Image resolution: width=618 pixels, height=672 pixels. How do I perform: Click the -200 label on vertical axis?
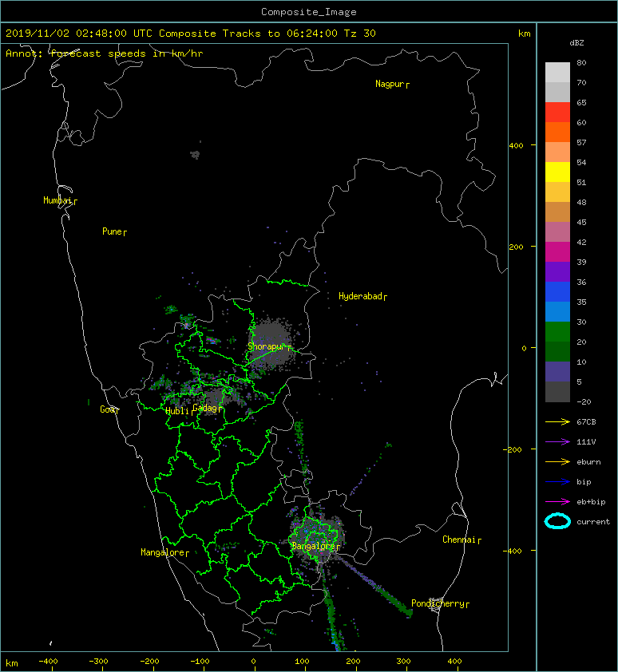pyautogui.click(x=513, y=449)
